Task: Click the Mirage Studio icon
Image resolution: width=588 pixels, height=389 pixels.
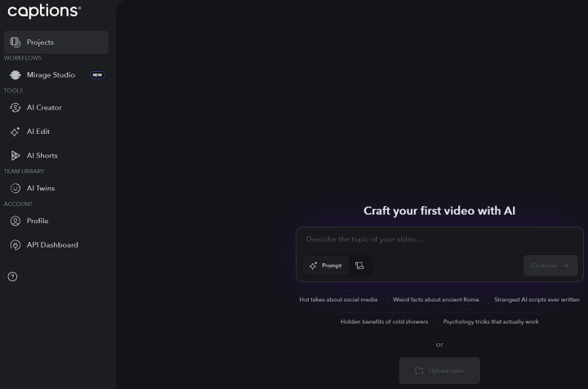Action: (15, 75)
